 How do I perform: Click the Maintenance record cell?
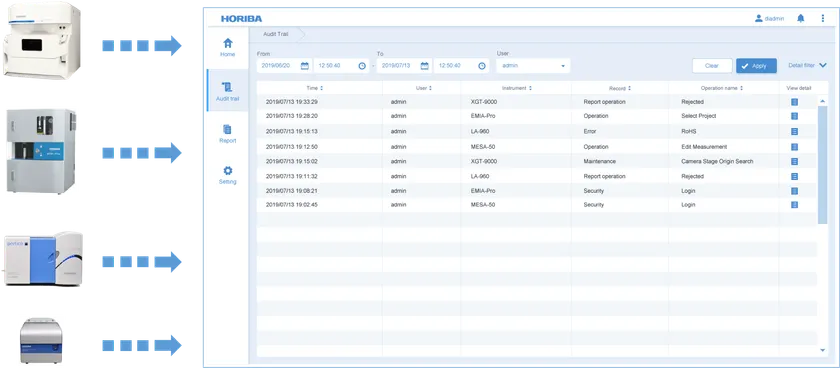(x=599, y=161)
